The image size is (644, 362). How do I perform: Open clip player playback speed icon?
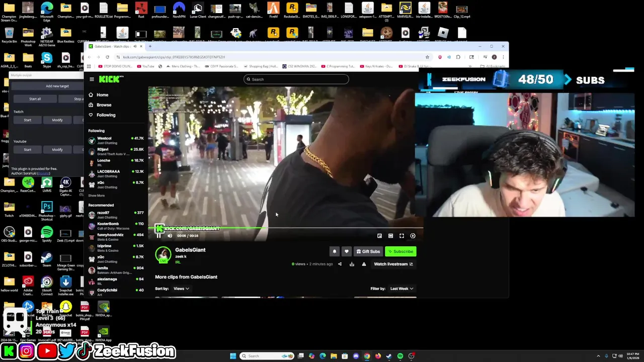coord(413,236)
